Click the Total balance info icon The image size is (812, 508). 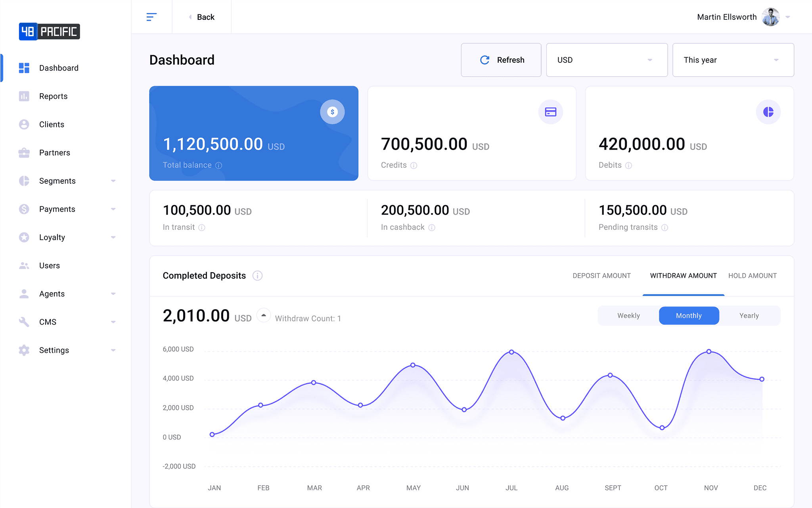coord(218,165)
